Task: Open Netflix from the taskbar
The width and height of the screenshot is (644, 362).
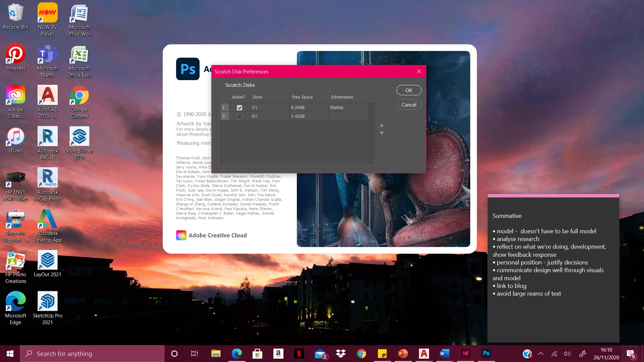Action: [299, 353]
